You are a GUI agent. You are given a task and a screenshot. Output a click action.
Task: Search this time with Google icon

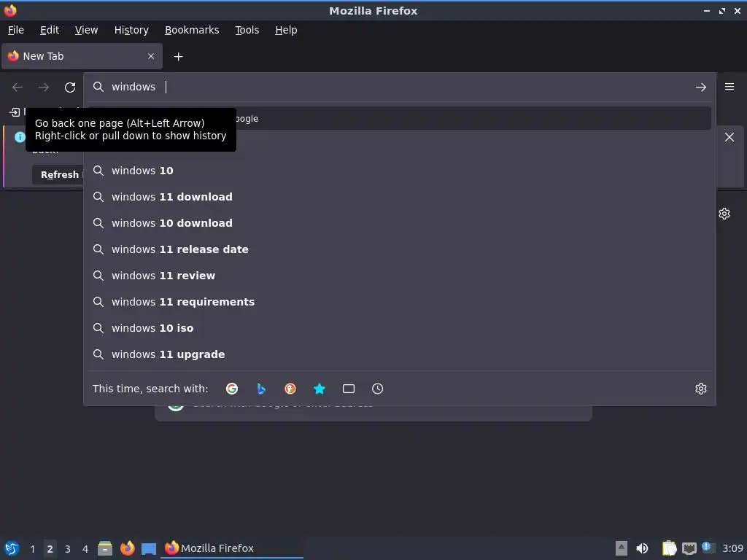click(232, 389)
